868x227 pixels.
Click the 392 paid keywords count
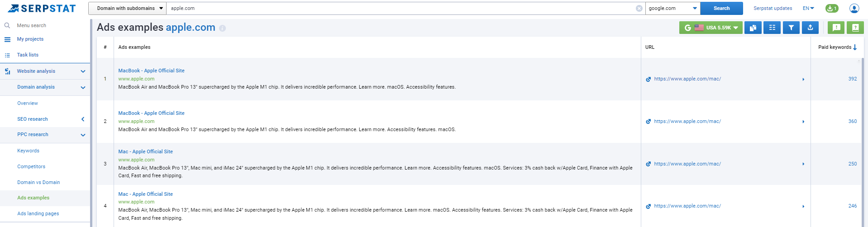(x=853, y=79)
